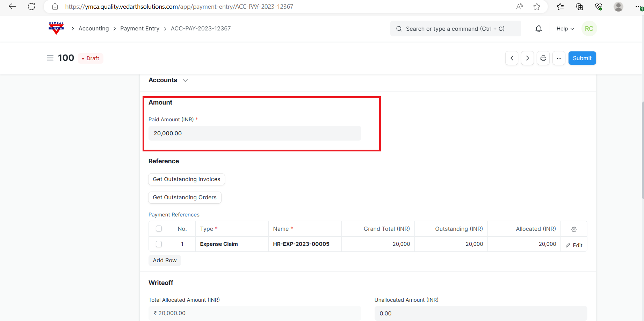The width and height of the screenshot is (644, 321).
Task: Click Get Outstanding Invoices button
Action: [x=186, y=179]
